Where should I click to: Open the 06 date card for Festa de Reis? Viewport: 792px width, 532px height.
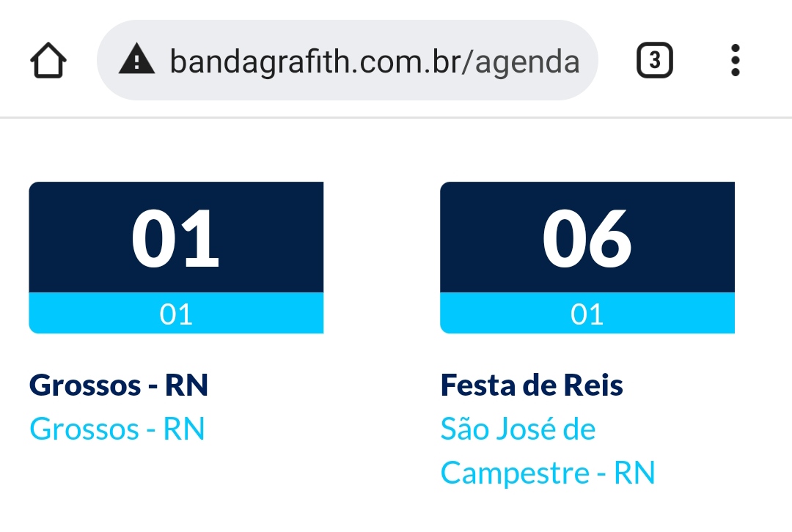587,257
